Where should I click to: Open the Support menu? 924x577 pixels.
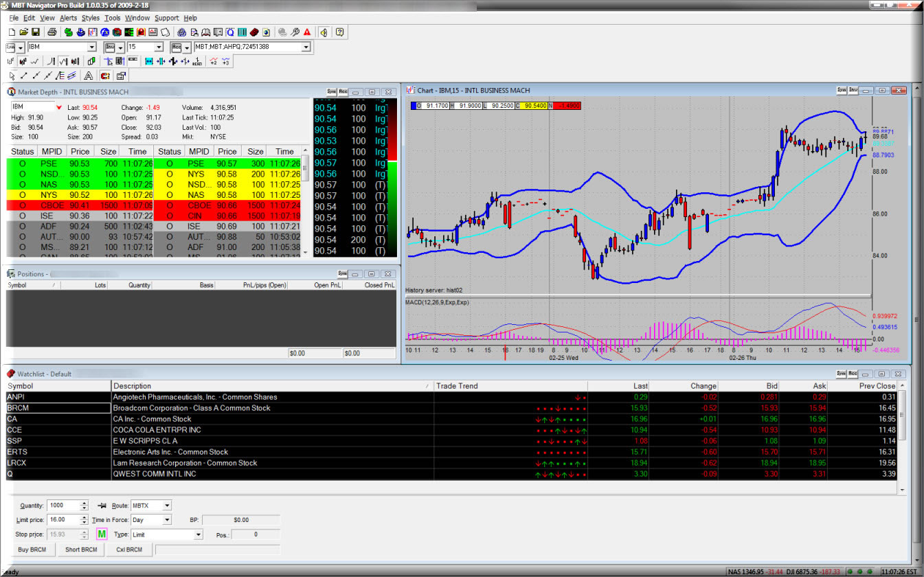tap(166, 18)
